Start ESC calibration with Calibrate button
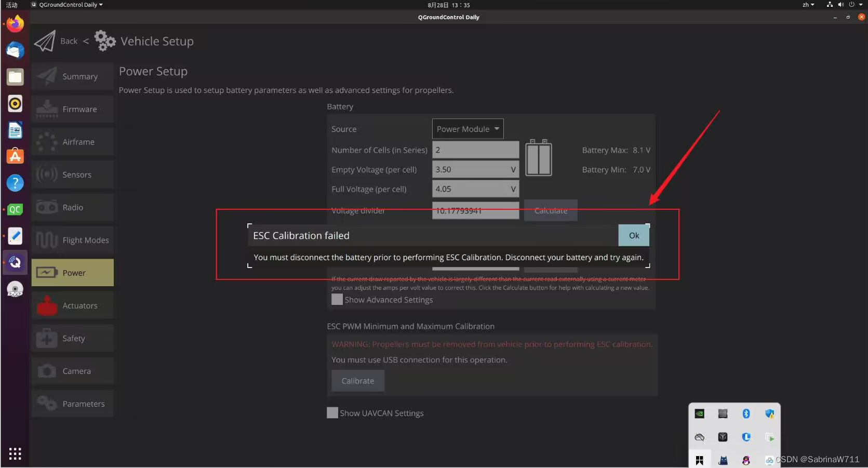This screenshot has height=468, width=868. pyautogui.click(x=358, y=381)
